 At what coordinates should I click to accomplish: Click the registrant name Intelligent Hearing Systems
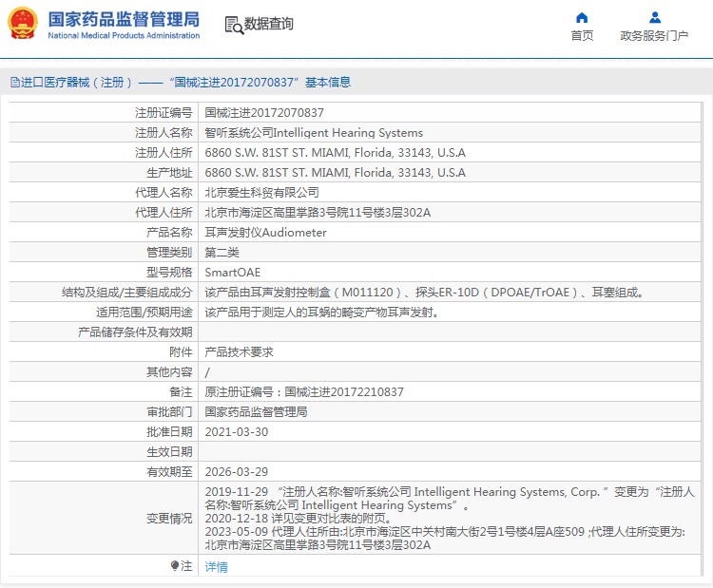(x=314, y=132)
